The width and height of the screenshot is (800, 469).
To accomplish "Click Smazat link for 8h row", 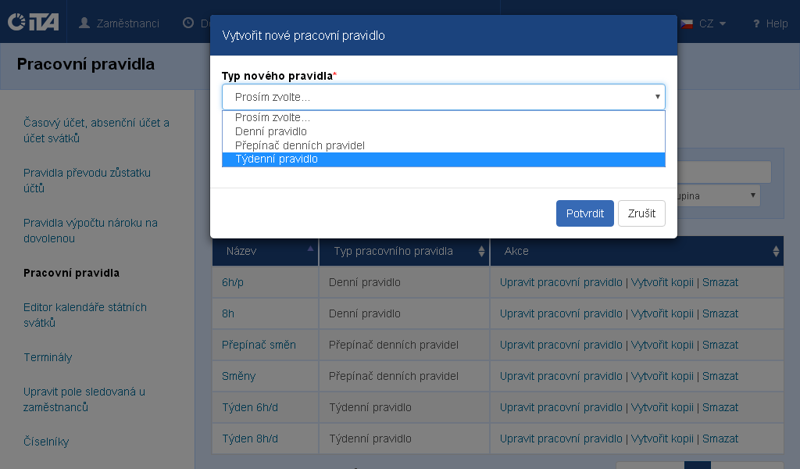I will [720, 313].
